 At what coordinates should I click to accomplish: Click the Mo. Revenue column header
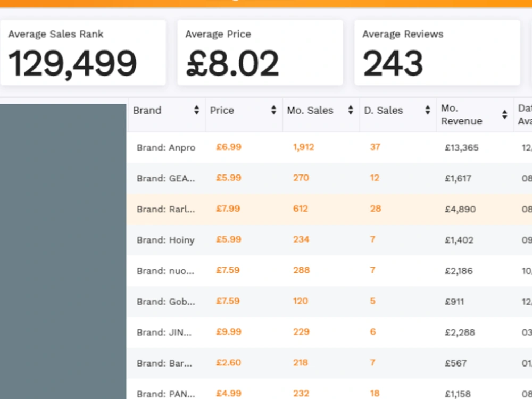click(x=461, y=115)
